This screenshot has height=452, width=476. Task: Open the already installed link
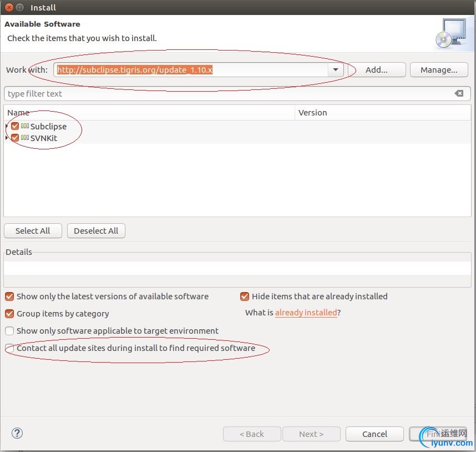tap(306, 313)
